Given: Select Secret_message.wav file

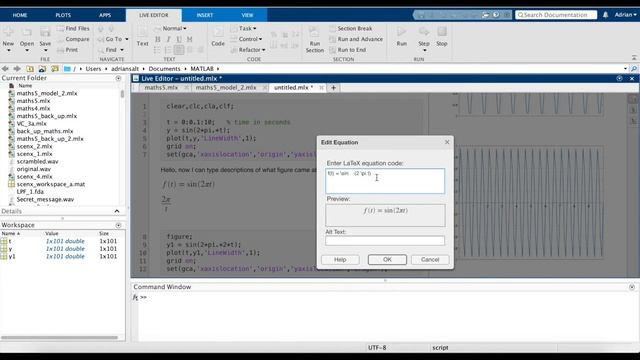Looking at the screenshot, I should pos(45,199).
